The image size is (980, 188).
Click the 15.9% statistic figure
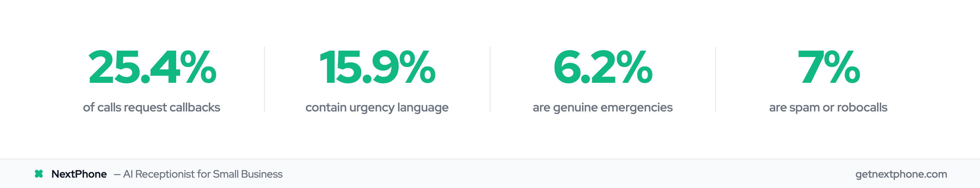[x=377, y=67]
